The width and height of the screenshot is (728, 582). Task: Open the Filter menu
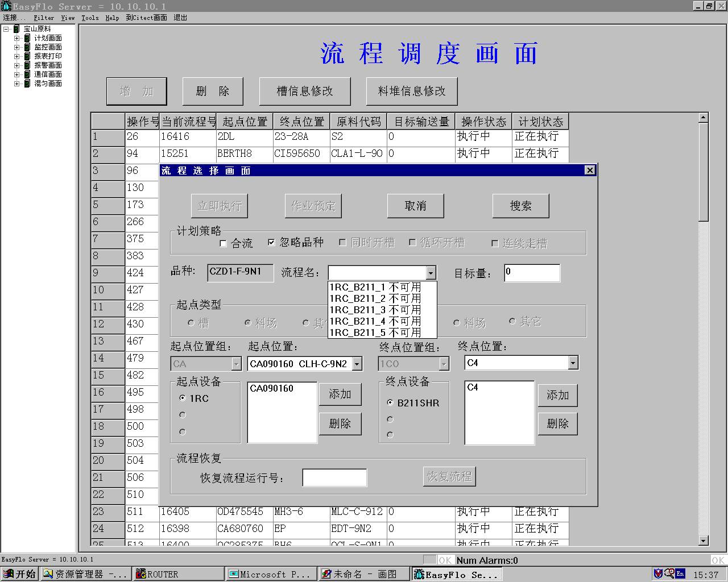pyautogui.click(x=44, y=18)
